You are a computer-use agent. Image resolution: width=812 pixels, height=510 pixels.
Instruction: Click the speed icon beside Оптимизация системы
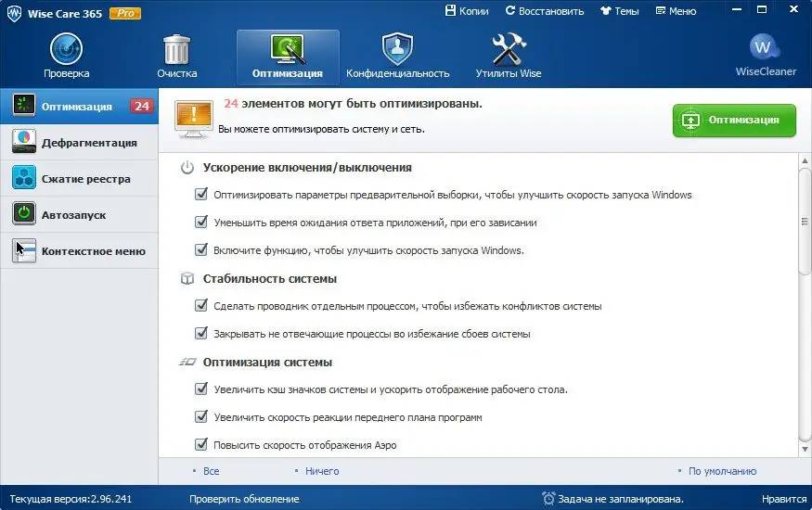click(187, 362)
